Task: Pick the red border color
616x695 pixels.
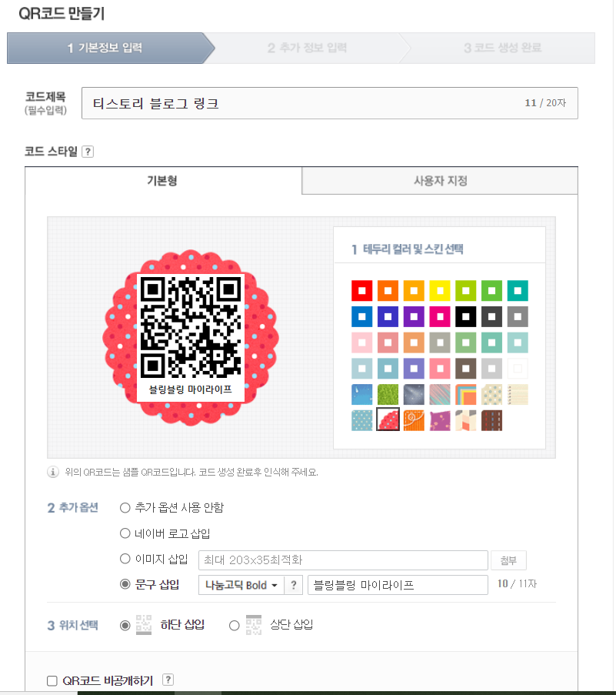Action: [x=361, y=291]
